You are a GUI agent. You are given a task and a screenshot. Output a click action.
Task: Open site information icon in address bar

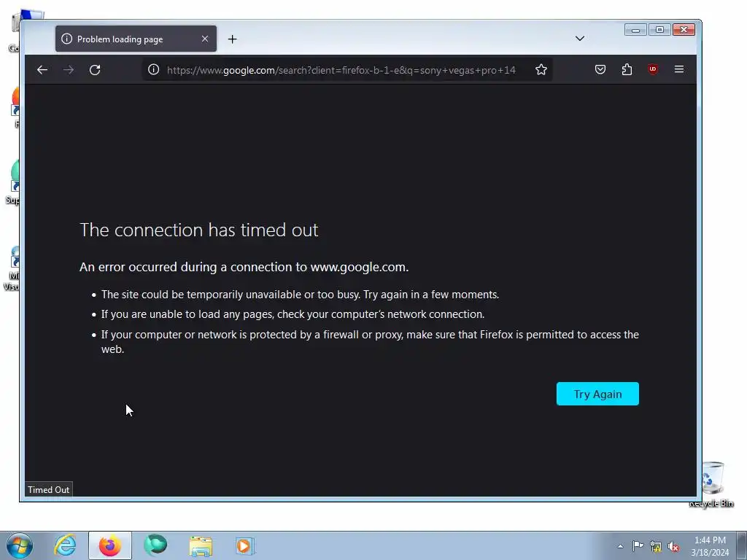click(153, 69)
